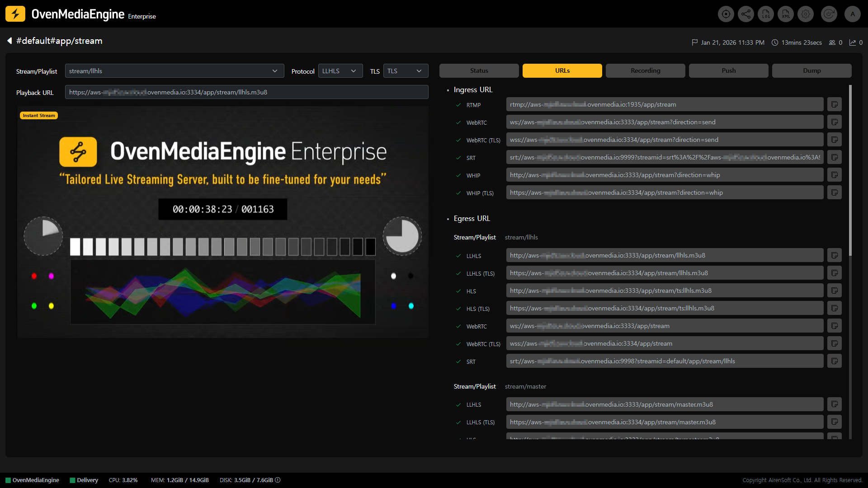Copy the LLHLS (TLS) egress URL
Image resolution: width=868 pixels, height=488 pixels.
tap(835, 273)
